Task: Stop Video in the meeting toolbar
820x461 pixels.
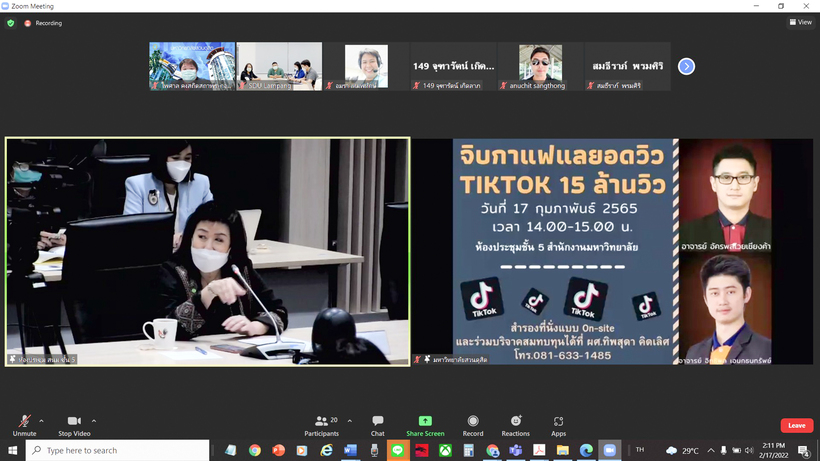Action: click(74, 425)
